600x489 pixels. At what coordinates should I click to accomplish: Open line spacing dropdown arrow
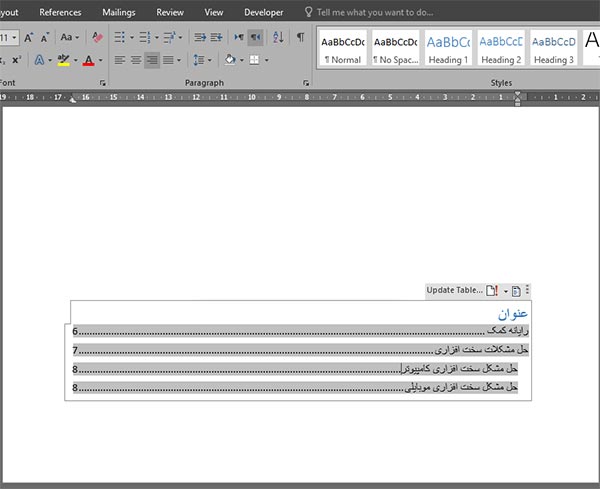210,60
